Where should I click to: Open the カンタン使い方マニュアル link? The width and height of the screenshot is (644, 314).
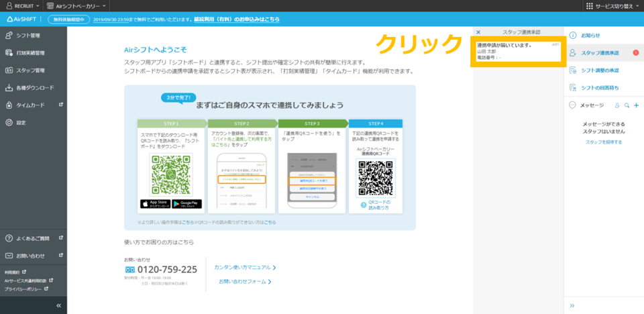(x=244, y=267)
